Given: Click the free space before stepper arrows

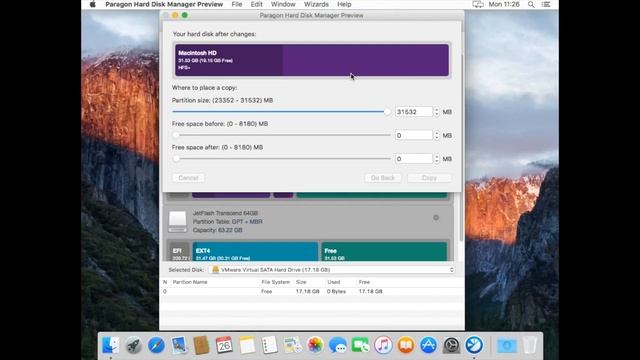Looking at the screenshot, I should pyautogui.click(x=436, y=135).
